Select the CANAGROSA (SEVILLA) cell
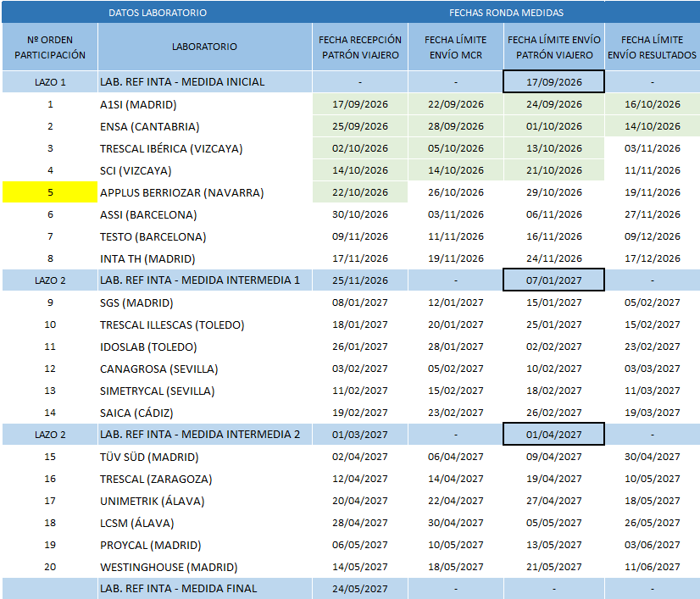 click(x=204, y=369)
